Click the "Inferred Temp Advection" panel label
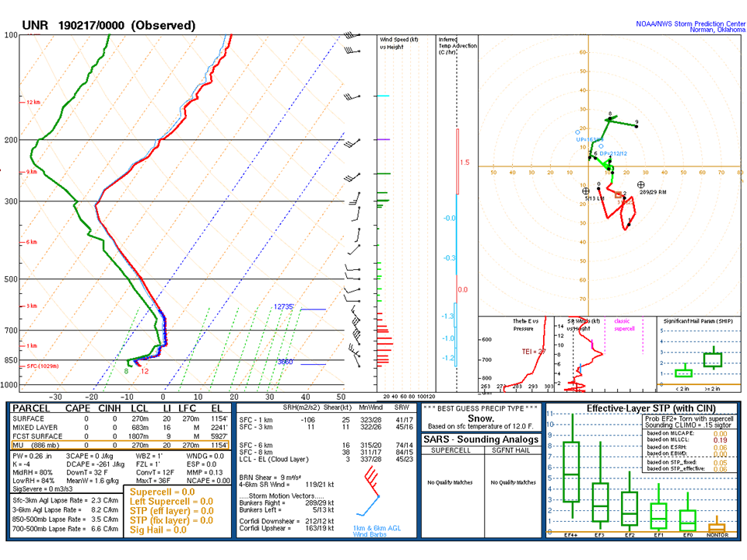Image resolution: width=747 pixels, height=560 pixels. 458,46
